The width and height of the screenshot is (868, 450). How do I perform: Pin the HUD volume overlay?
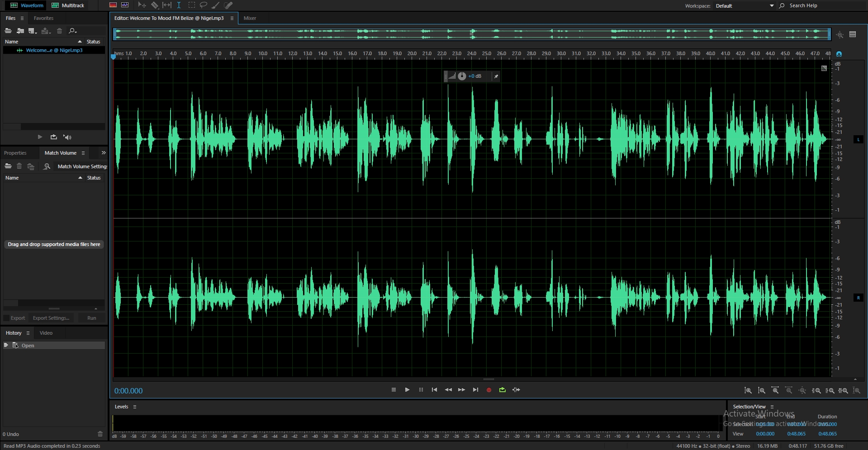pos(496,76)
